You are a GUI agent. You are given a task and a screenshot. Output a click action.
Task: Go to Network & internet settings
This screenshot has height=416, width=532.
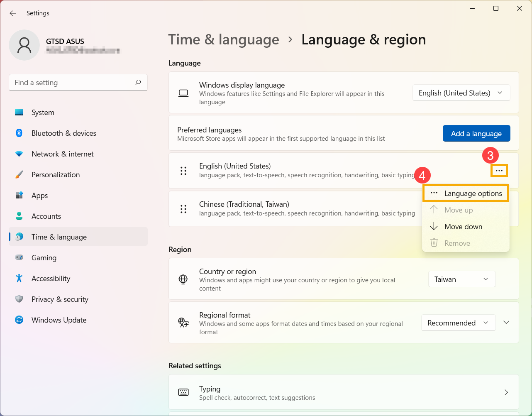click(62, 154)
